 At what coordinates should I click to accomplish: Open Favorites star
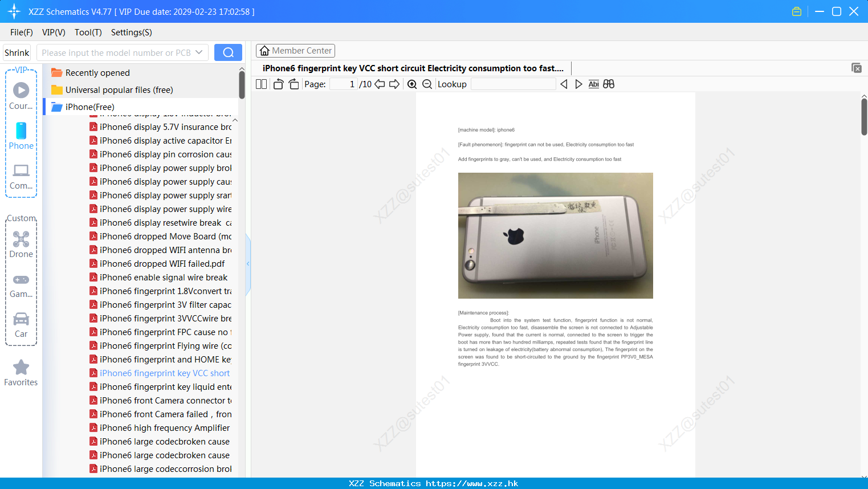[x=21, y=373]
